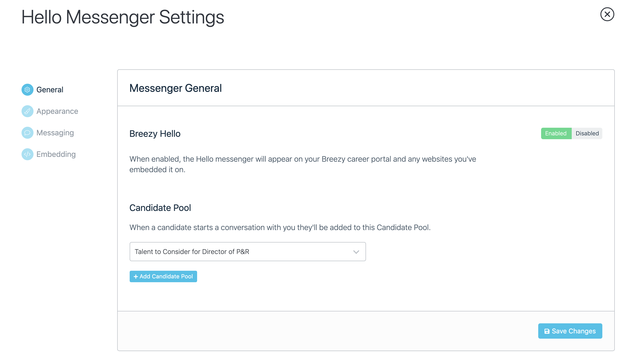Go to the Embedding settings tab
Image resolution: width=632 pixels, height=364 pixels.
point(56,154)
